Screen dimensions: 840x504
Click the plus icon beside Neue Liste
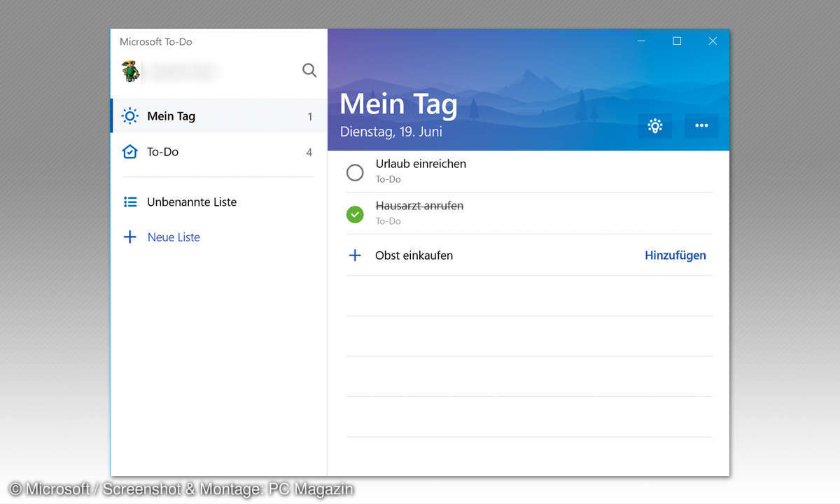coord(130,237)
